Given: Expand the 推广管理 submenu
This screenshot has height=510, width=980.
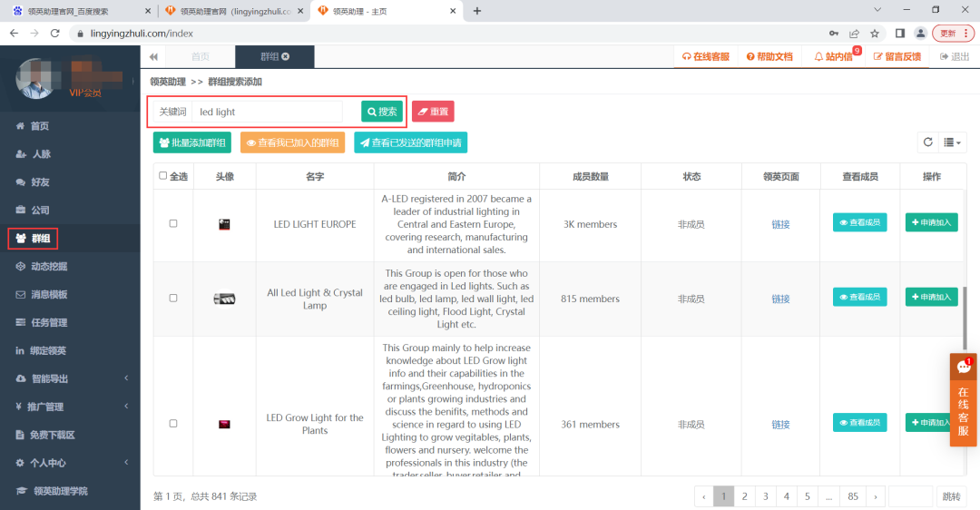Looking at the screenshot, I should 70,407.
